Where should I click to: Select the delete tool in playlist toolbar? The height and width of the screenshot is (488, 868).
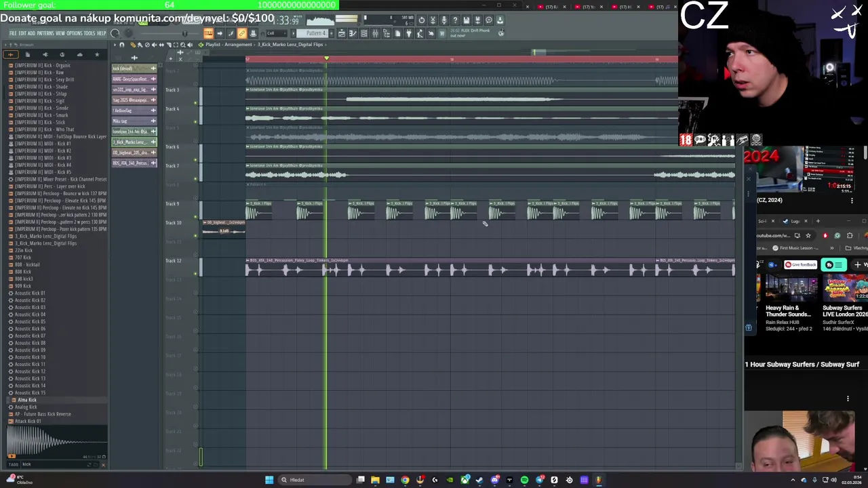coord(147,45)
